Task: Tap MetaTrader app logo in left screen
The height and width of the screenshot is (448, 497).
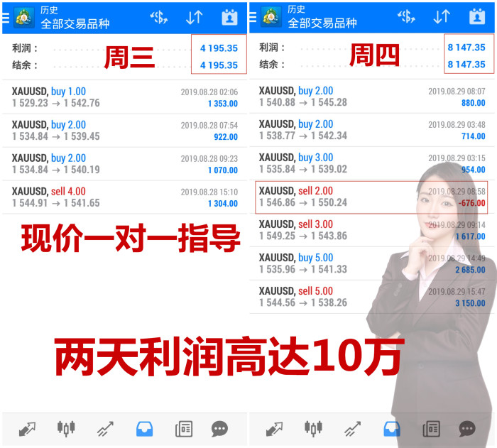Action: (24, 18)
